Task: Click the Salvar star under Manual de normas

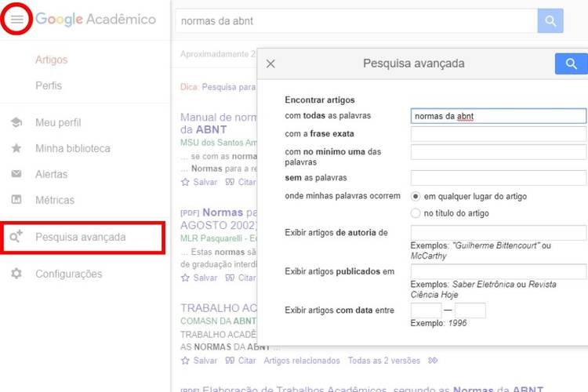Action: (185, 183)
